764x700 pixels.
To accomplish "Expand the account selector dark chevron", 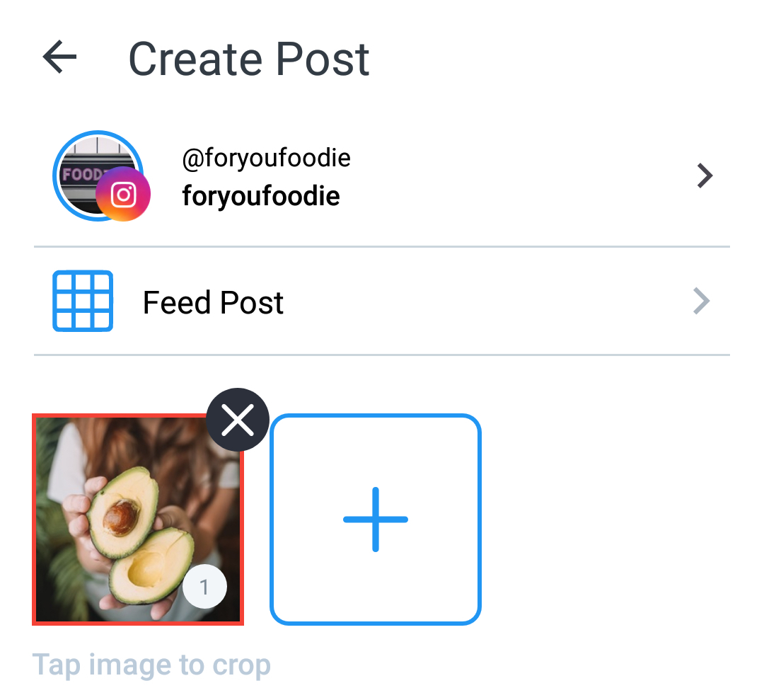I will 705,176.
